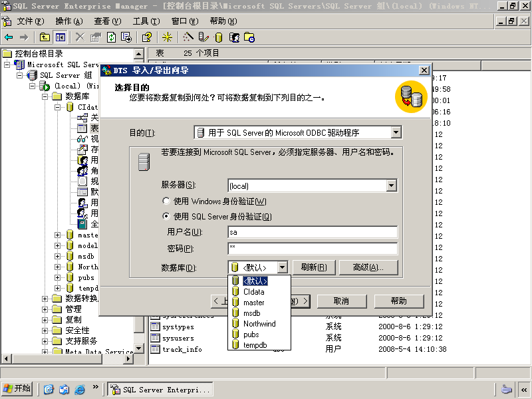The image size is (532, 399).
Task: Open the 工具(T) menu
Action: click(x=146, y=21)
